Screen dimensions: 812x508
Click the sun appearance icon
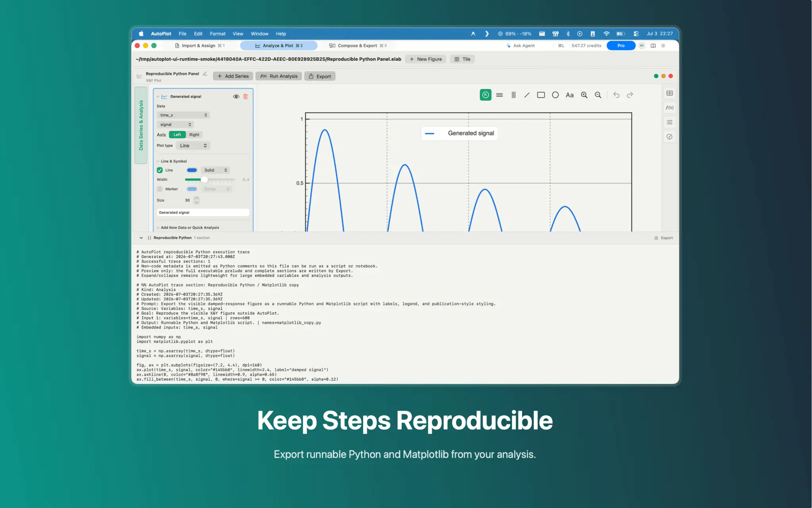coord(663,46)
